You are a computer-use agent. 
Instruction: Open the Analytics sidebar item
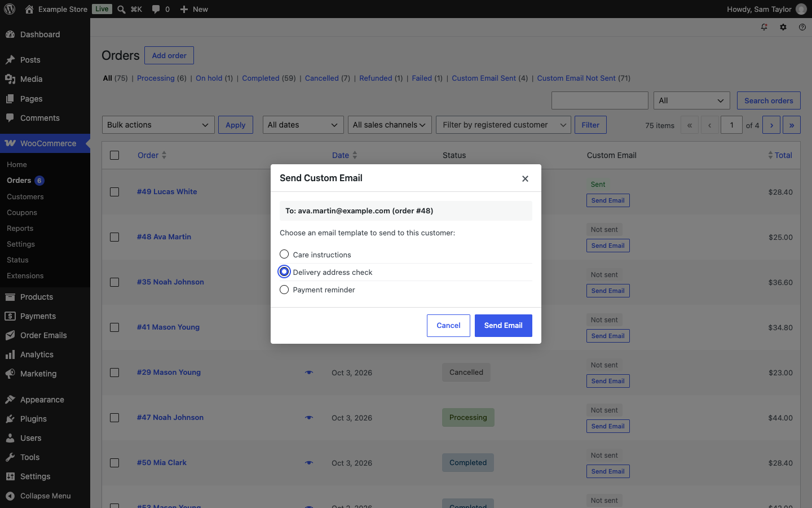[x=45, y=354]
